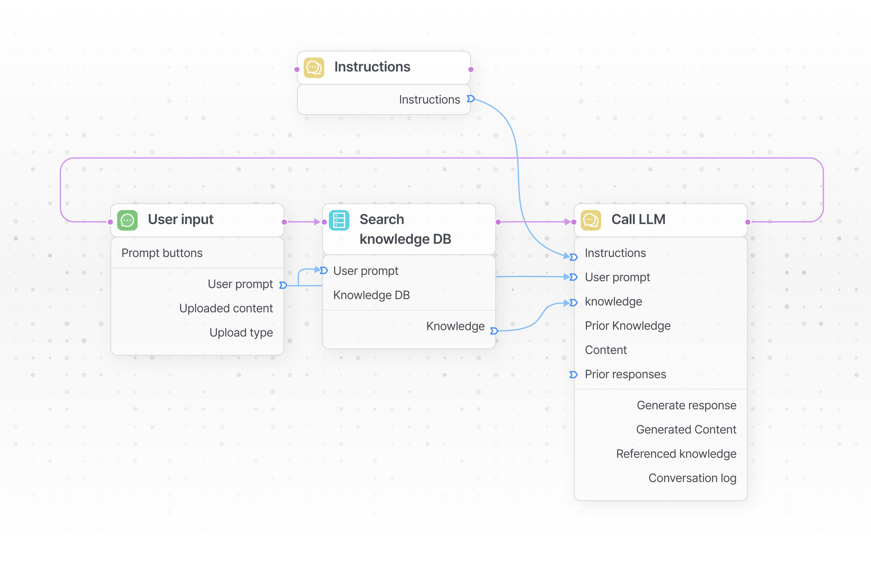Click the Generate response output

pyautogui.click(x=687, y=405)
